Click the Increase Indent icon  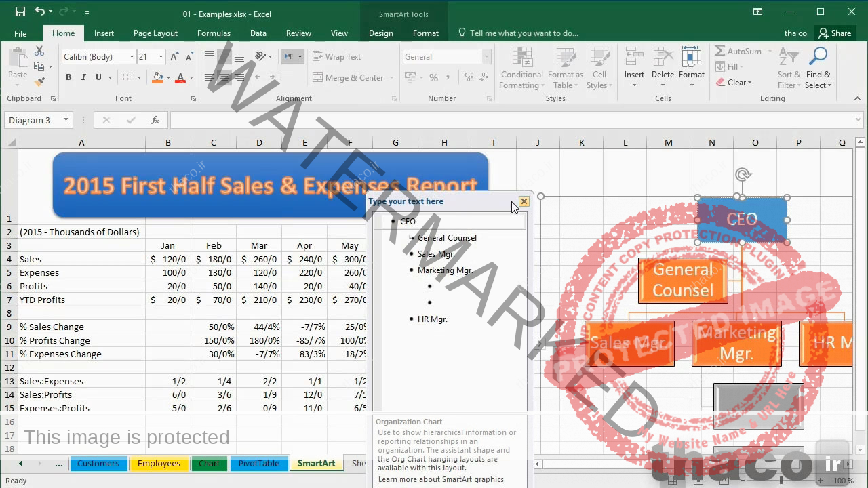(276, 77)
